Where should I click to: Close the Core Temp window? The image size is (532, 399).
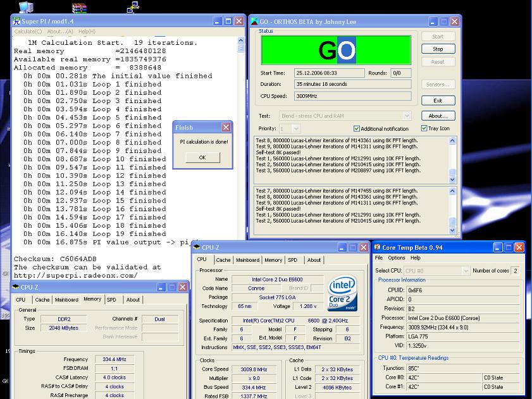point(519,247)
